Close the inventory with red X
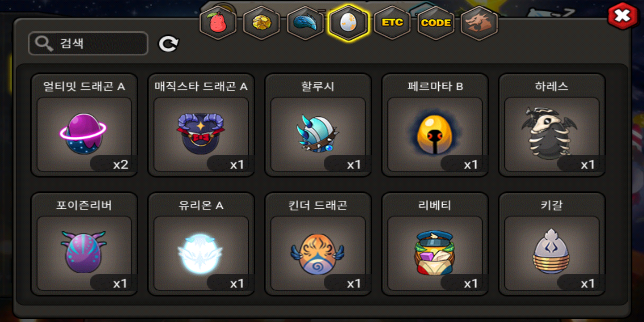Screen dimensions: 644x322 pyautogui.click(x=622, y=17)
